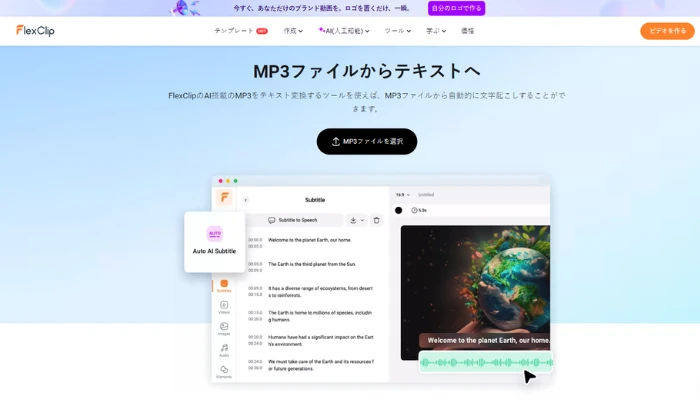The width and height of the screenshot is (700, 400).
Task: Click the 5.0s duration clock icon
Action: point(414,210)
